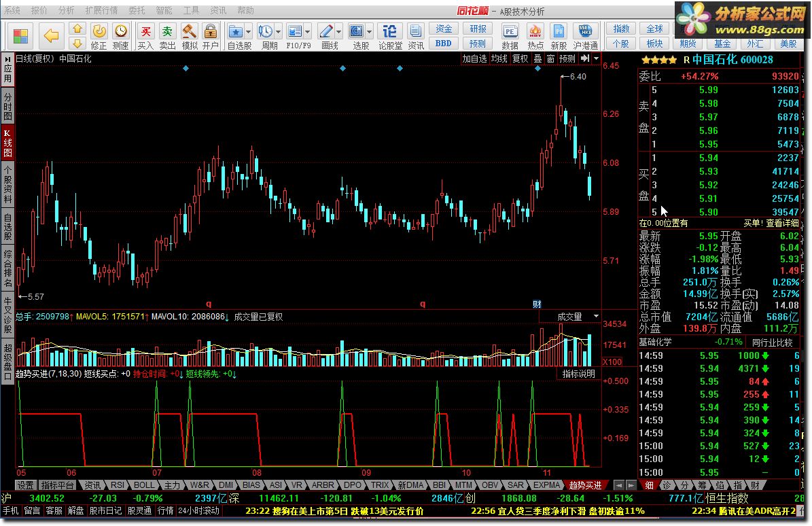
Task: Open the 扩展行情 menu
Action: [x=101, y=10]
